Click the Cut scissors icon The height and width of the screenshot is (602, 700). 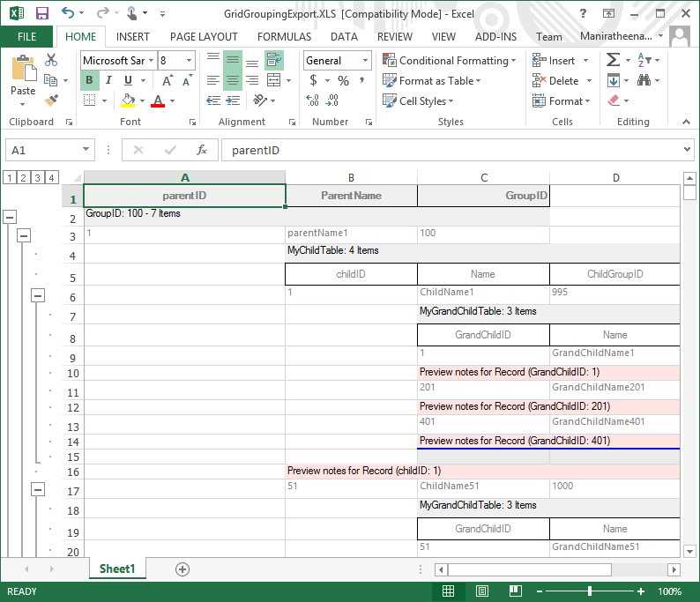point(51,60)
